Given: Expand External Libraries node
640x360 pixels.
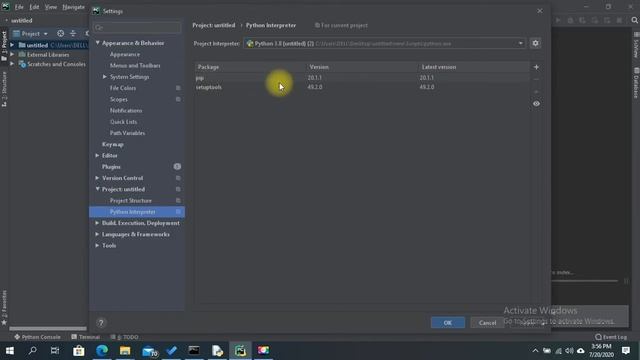Looking at the screenshot, I should [x=12, y=54].
